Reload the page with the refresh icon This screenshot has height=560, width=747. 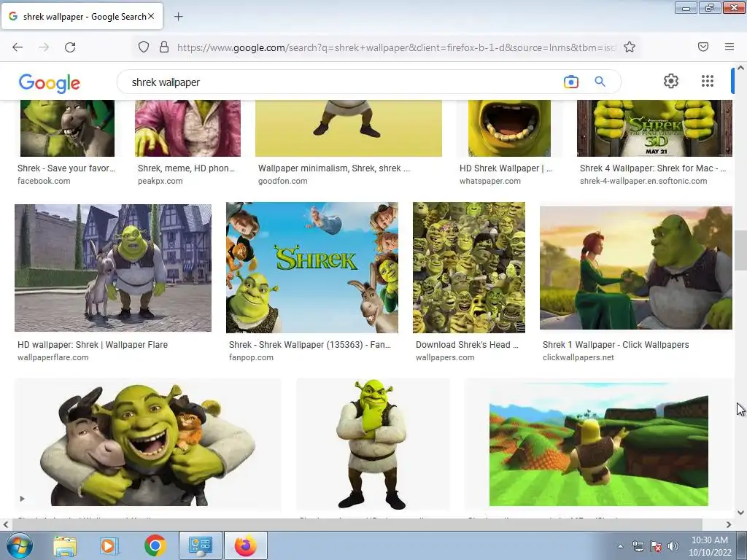pos(70,47)
